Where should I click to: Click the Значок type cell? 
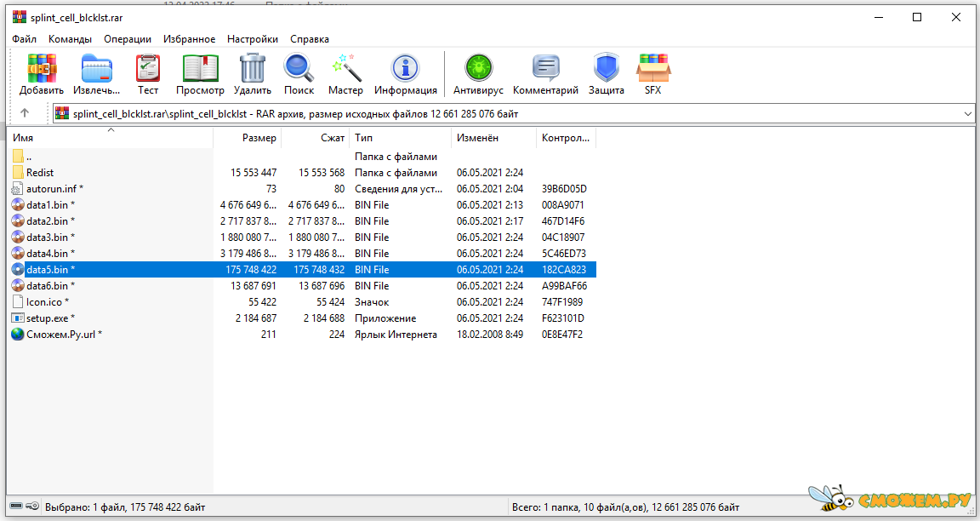(x=372, y=302)
